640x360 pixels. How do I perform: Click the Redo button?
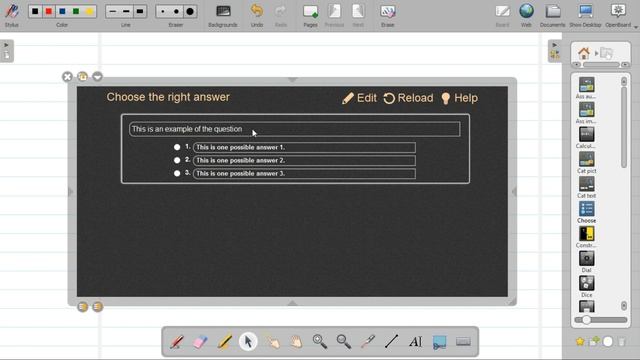[280, 15]
